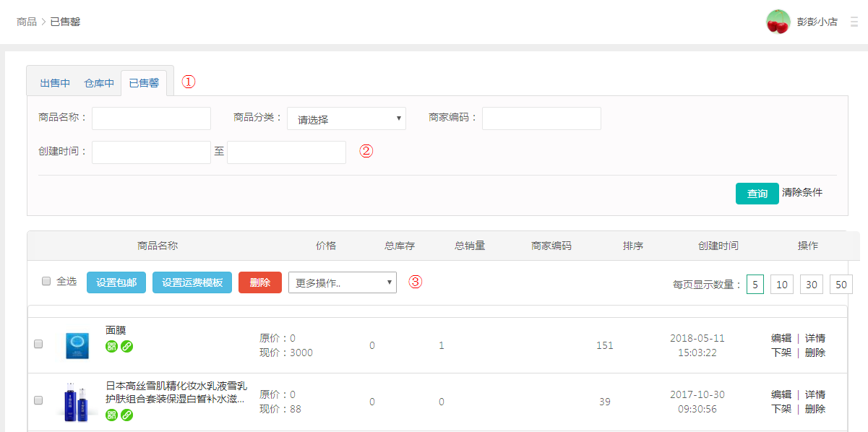Image resolution: width=868 pixels, height=432 pixels.
Task: Focus the 商品名称 input field
Action: point(151,118)
